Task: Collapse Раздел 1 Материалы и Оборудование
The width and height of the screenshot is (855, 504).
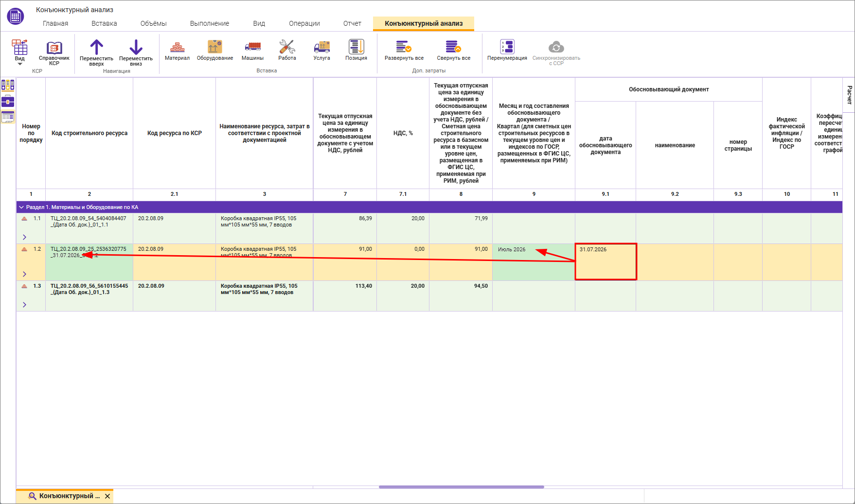Action: point(21,207)
